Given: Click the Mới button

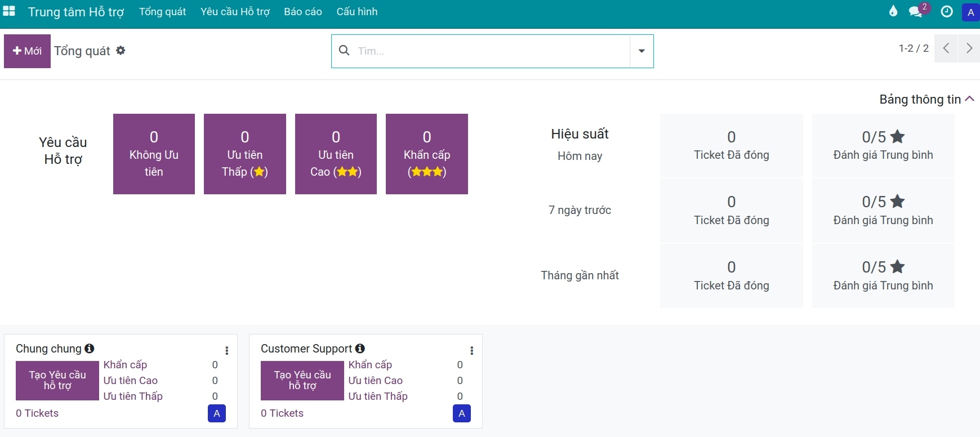Looking at the screenshot, I should [x=27, y=51].
